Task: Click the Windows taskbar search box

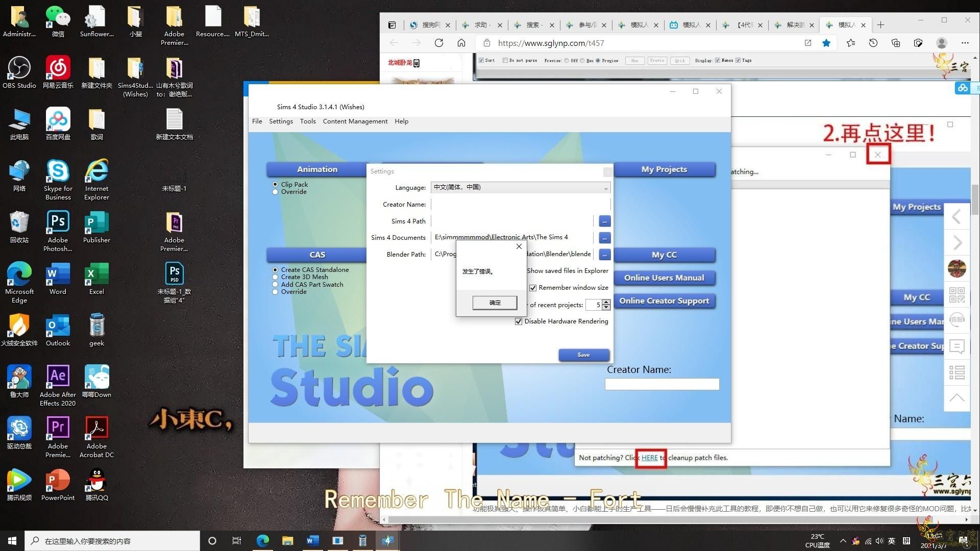Action: pyautogui.click(x=112, y=541)
